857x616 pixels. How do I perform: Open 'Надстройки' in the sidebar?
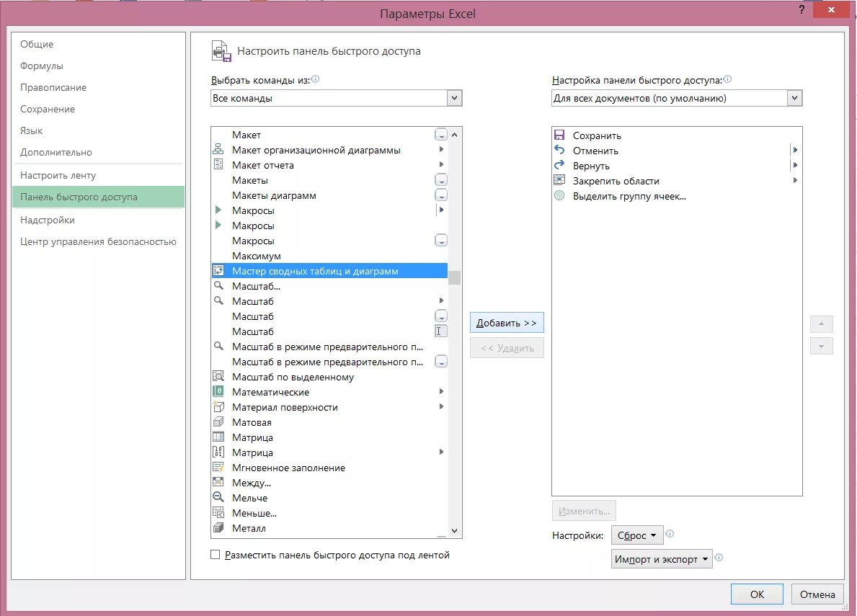pyautogui.click(x=98, y=220)
